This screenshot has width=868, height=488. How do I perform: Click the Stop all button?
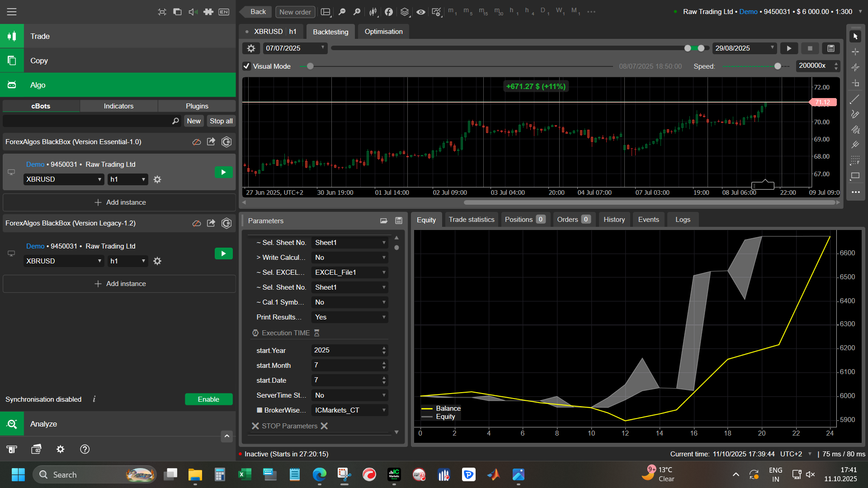coord(221,121)
